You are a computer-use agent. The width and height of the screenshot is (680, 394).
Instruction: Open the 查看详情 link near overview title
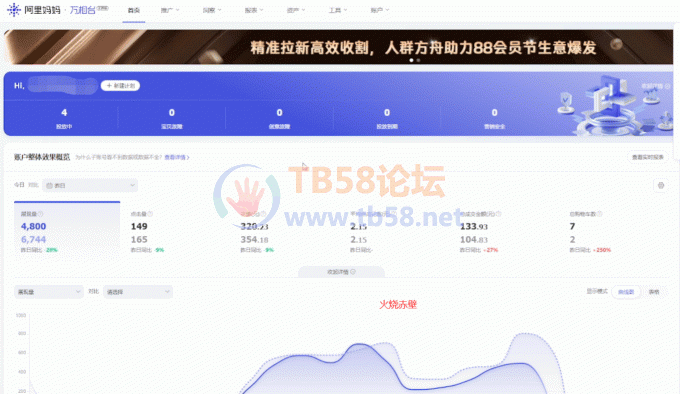tap(177, 157)
